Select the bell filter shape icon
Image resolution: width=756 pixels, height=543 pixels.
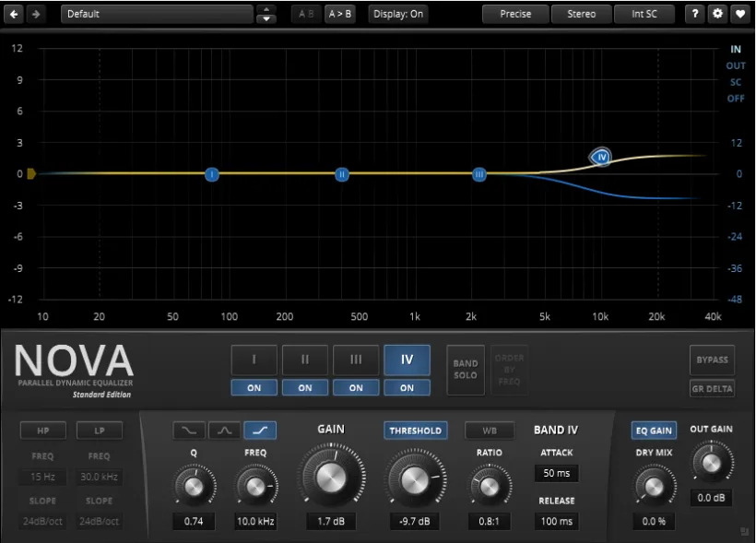tap(224, 431)
